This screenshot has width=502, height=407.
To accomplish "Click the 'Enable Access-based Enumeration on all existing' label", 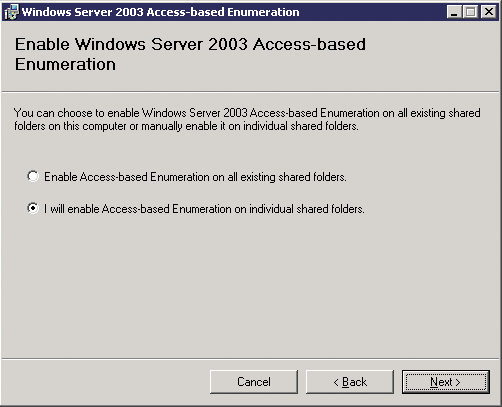I will tap(195, 177).
